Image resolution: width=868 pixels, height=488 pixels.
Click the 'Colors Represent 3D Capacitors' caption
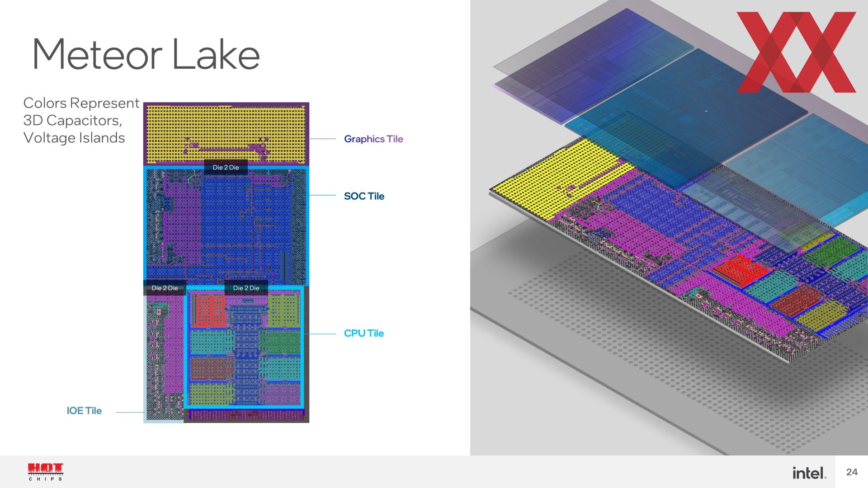81,120
